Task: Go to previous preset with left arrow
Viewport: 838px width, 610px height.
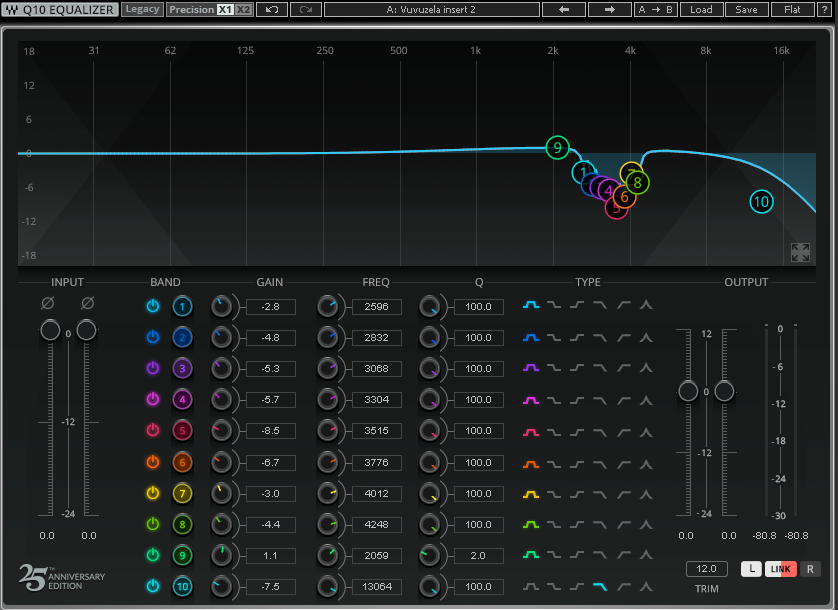Action: coord(564,10)
